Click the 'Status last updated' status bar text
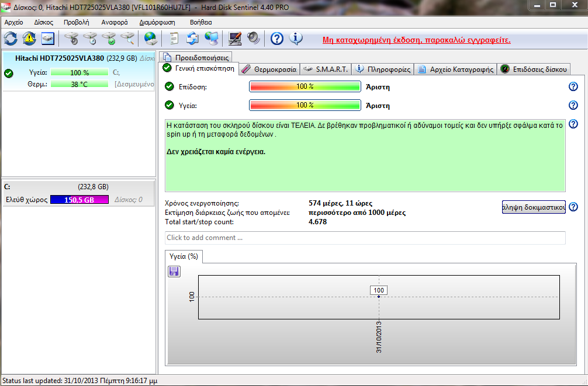This screenshot has width=588, height=386. pyautogui.click(x=79, y=381)
